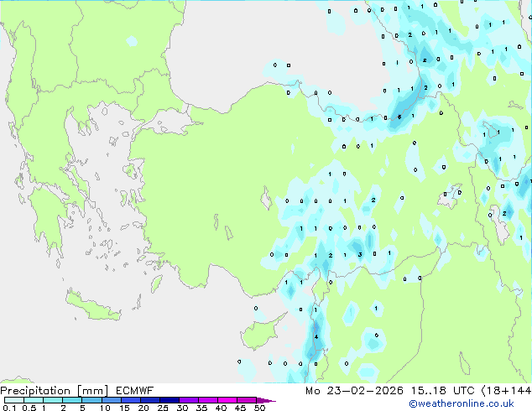532x411 pixels.
Task: Click the 'Mo 23-02-2026' date text
Action: [x=355, y=391]
